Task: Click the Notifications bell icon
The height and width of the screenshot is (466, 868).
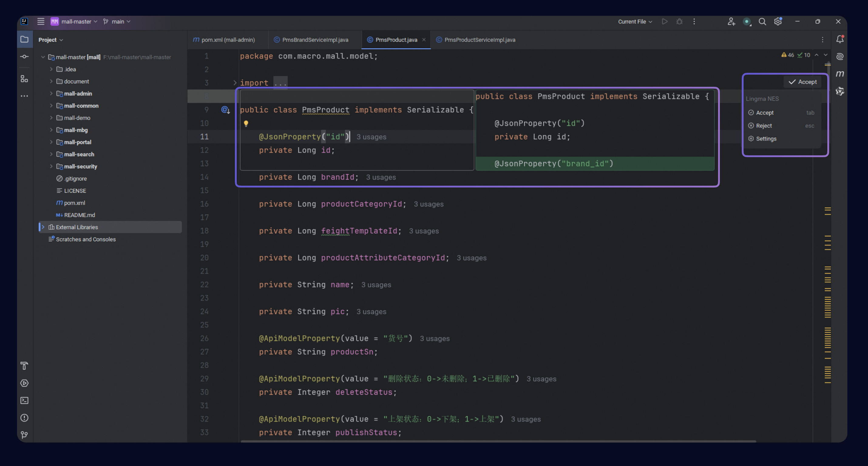Action: pos(840,39)
